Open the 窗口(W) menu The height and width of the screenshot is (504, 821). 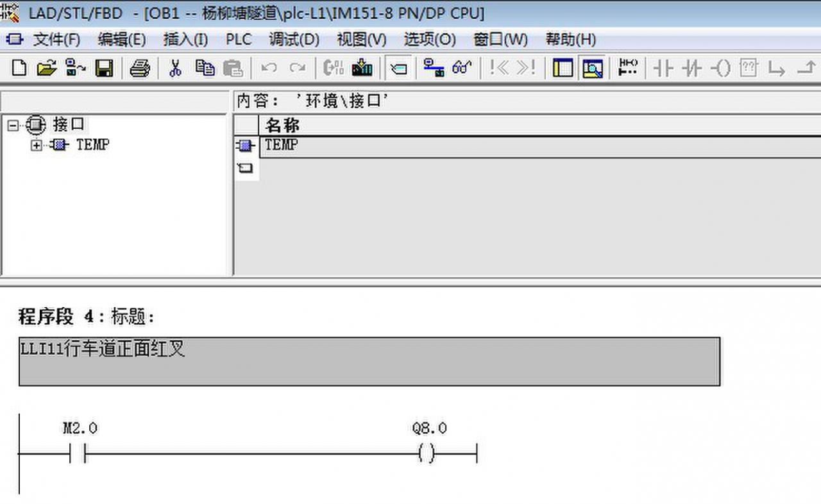500,40
